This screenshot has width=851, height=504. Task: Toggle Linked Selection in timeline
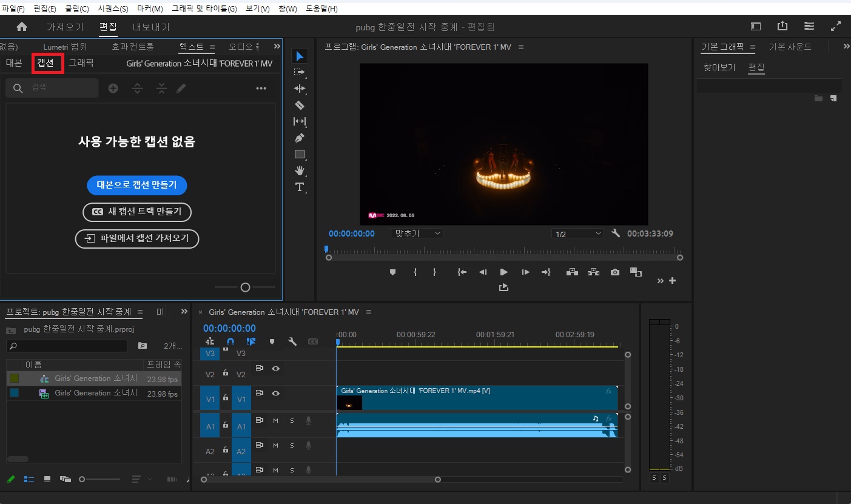[251, 342]
